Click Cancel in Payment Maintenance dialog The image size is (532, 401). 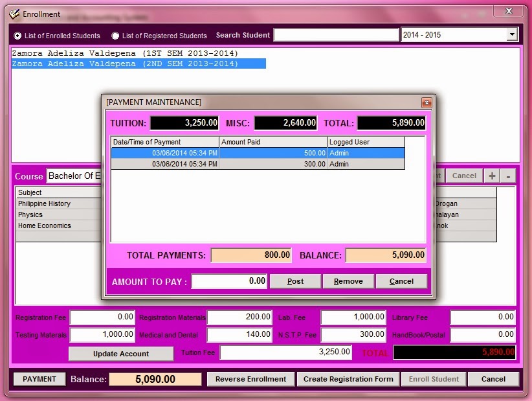[401, 281]
